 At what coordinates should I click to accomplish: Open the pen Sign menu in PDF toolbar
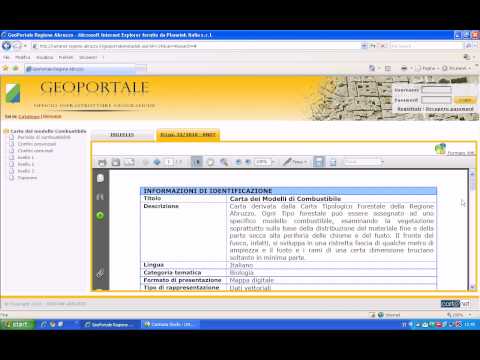[295, 162]
